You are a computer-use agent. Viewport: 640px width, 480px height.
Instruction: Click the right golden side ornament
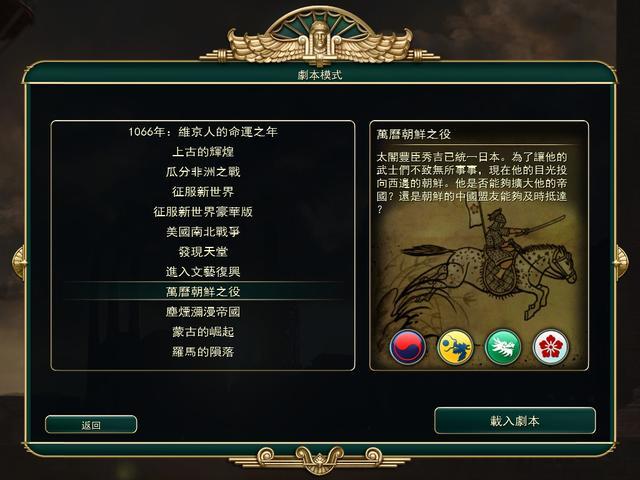(621, 262)
